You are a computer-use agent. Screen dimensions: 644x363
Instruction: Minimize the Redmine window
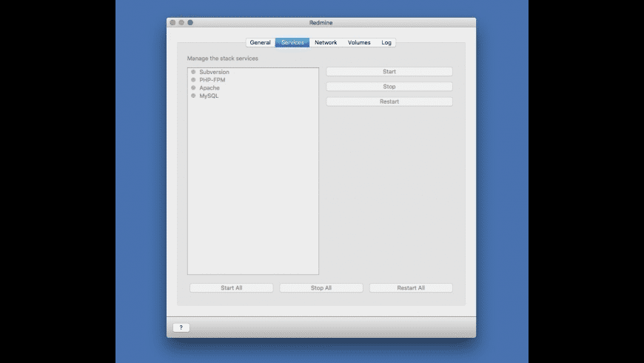tap(181, 23)
